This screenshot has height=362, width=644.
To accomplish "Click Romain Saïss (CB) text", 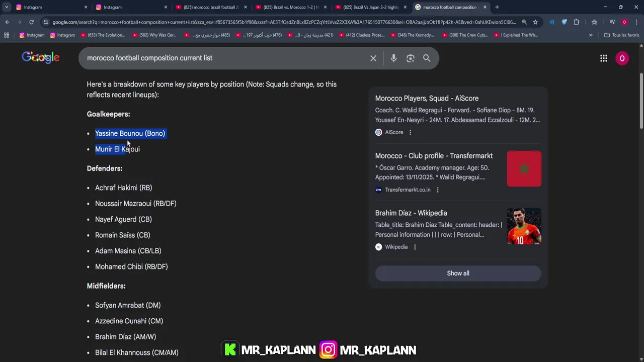I will tap(122, 235).
